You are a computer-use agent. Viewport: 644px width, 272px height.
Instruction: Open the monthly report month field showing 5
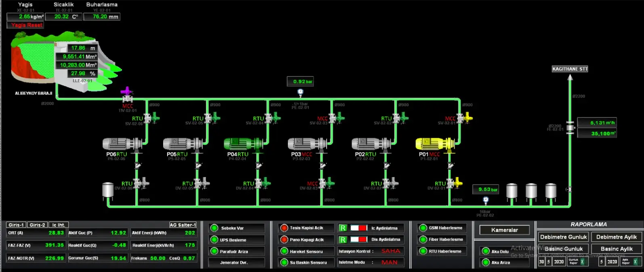[601, 262]
